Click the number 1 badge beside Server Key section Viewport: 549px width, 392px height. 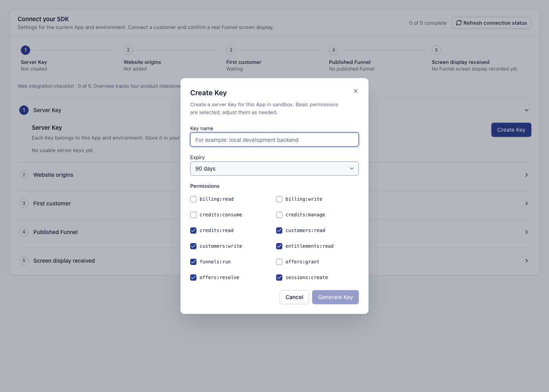[24, 110]
